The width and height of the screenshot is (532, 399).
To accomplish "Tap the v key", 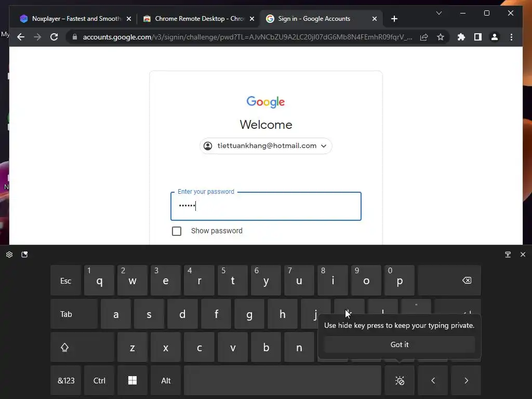I will point(232,347).
